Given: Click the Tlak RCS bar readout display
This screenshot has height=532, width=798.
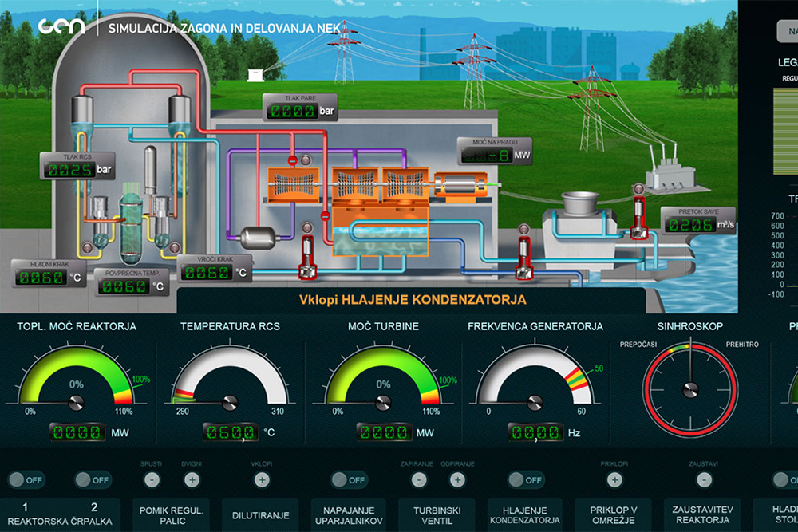Looking at the screenshot, I should click(x=69, y=170).
